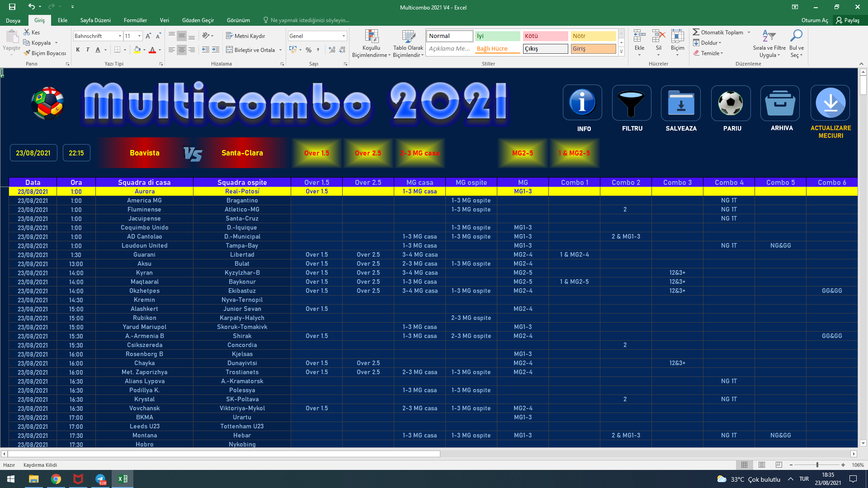The width and height of the screenshot is (868, 488).
Task: Toggle Metni Kaydır wrap text
Action: [245, 36]
